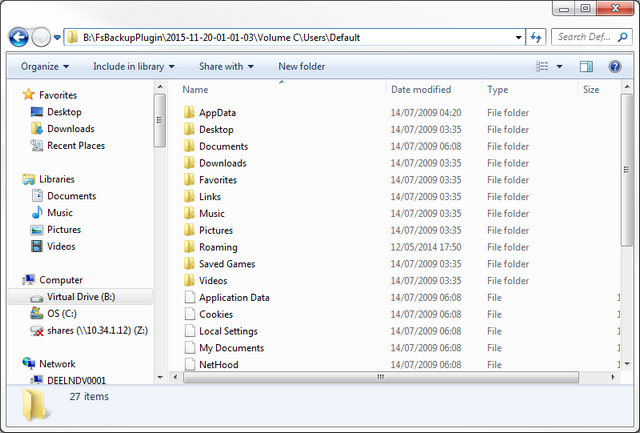Expand the address bar history dropdown

pyautogui.click(x=518, y=38)
